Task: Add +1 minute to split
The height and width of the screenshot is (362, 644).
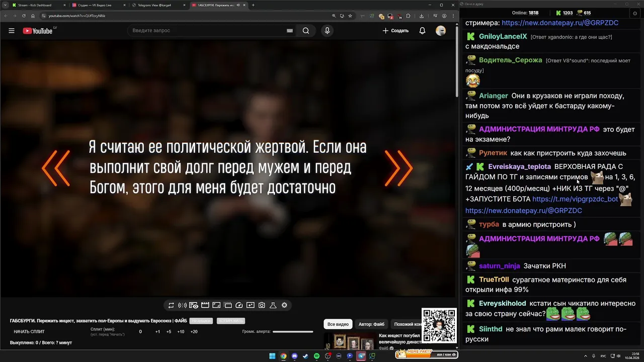Action: coord(157,332)
